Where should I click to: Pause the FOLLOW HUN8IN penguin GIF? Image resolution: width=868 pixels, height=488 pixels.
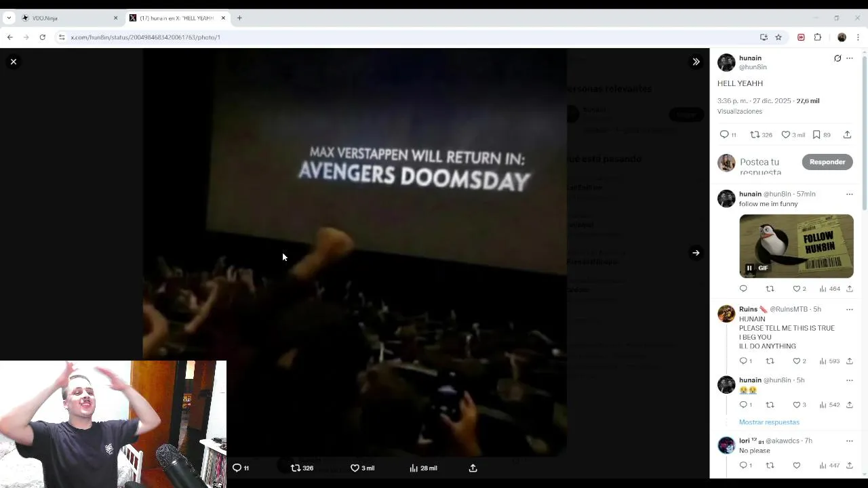(749, 268)
